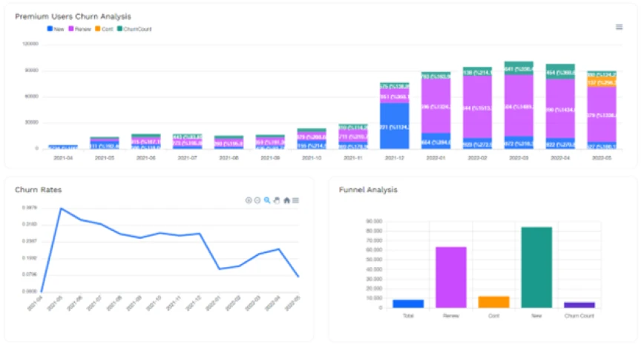Click the blue New segment of 2022-01 bar
The image size is (644, 345).
click(436, 141)
